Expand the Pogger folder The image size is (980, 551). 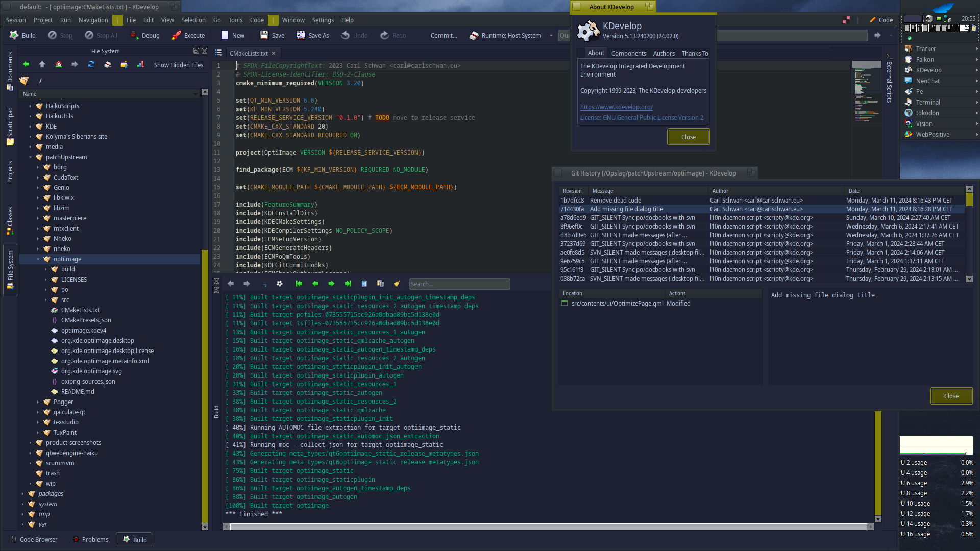38,402
